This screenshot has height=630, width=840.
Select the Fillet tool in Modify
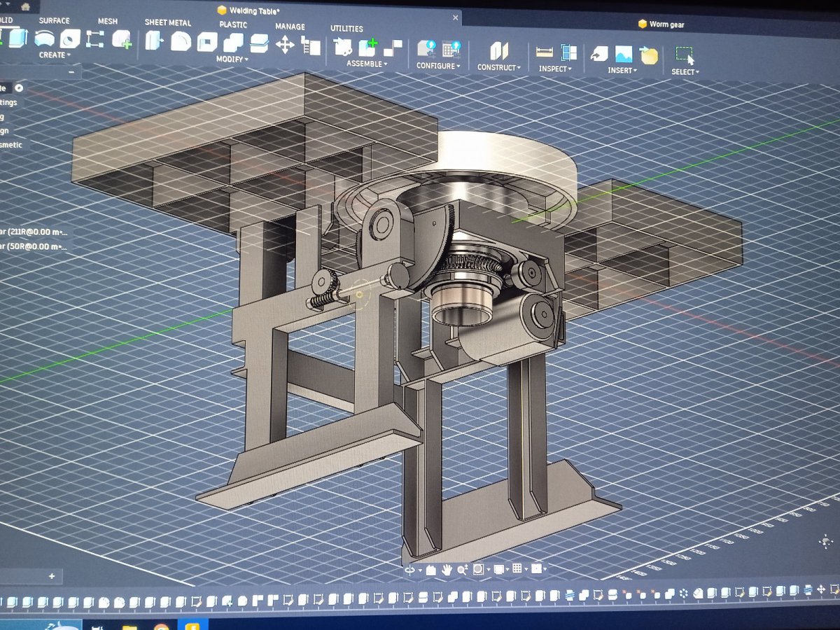181,42
